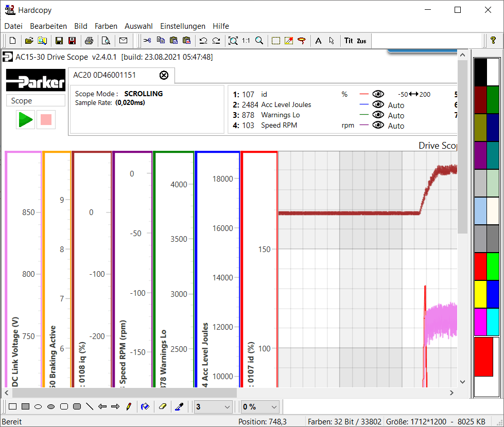Pick the cyan color swatch
The height and width of the screenshot is (427, 504).
493,322
